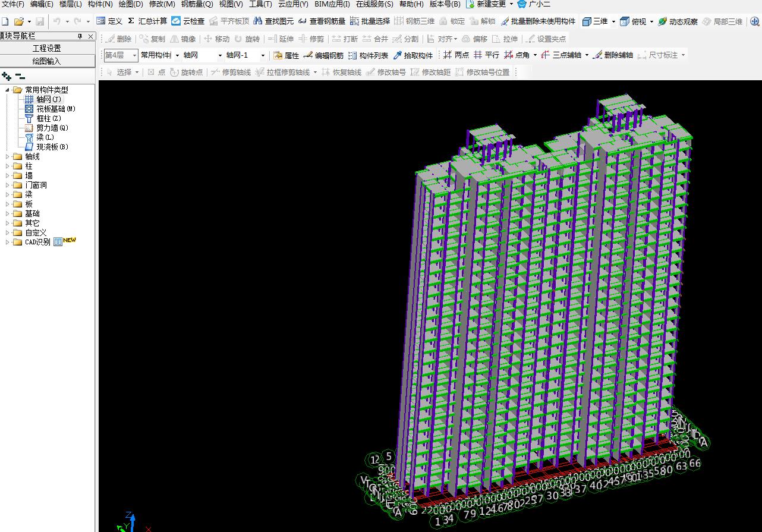Open 属性 properties panel
Image resolution: width=762 pixels, height=532 pixels.
[x=286, y=55]
